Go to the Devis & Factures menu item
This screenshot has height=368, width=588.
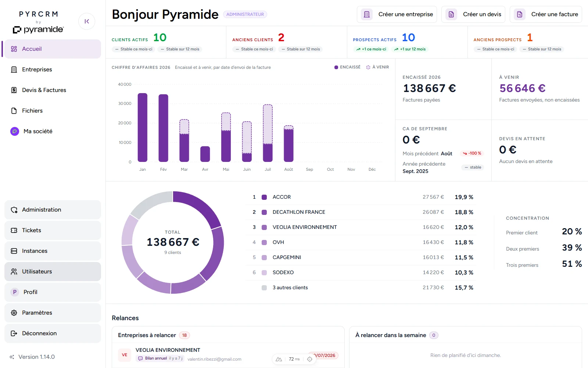pos(53,90)
